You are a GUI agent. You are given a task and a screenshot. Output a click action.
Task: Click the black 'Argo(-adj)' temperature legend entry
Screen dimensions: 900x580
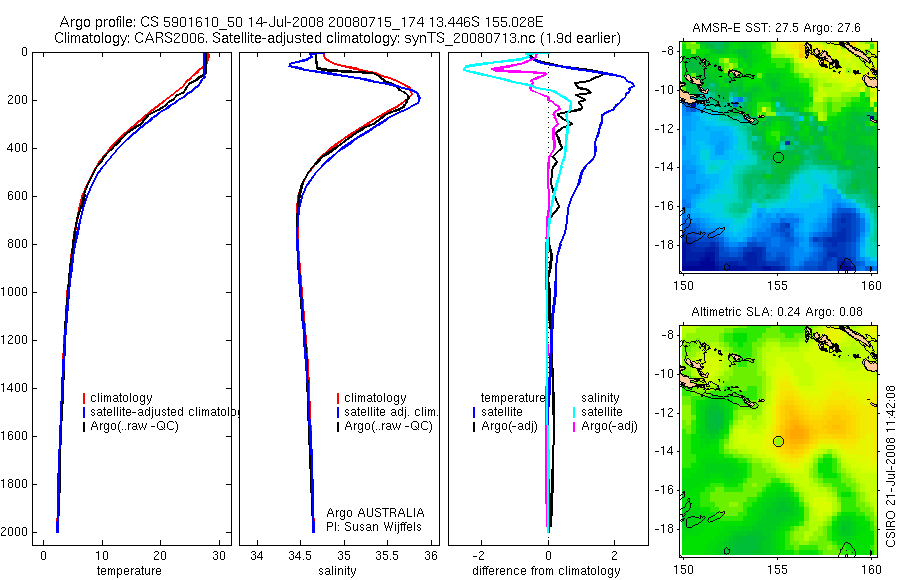(x=505, y=426)
